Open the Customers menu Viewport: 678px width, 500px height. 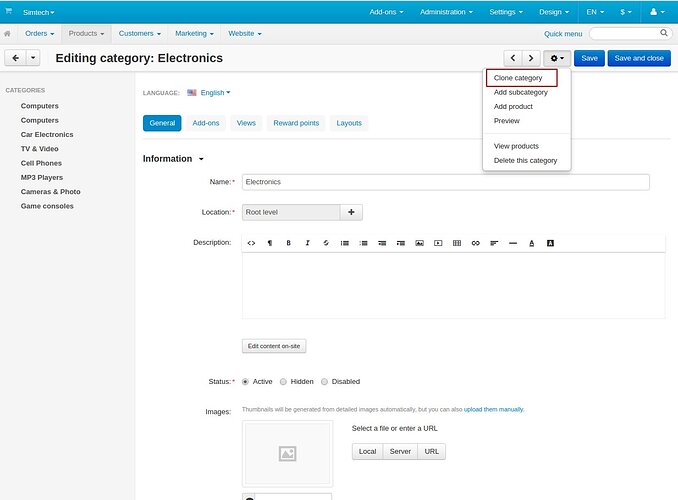(140, 33)
